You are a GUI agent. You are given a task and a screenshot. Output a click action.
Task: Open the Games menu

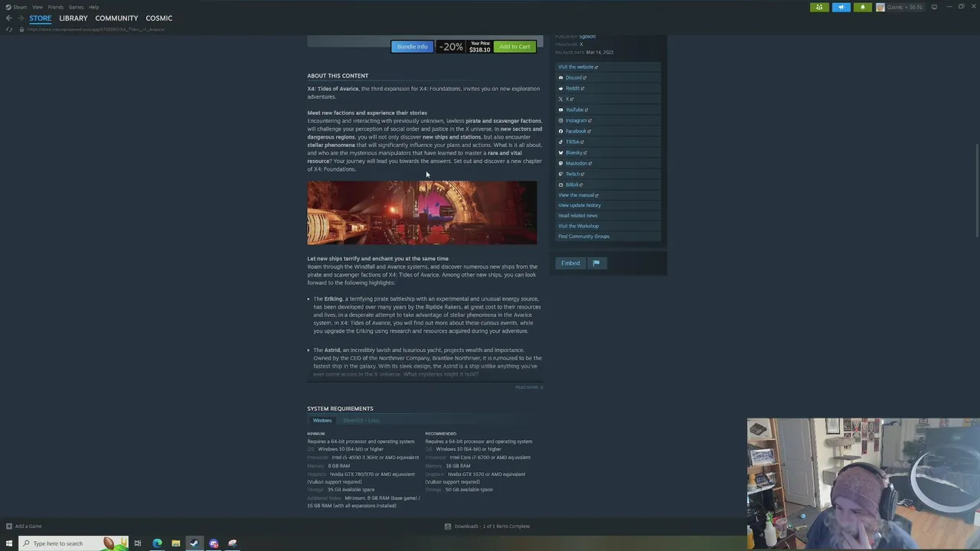[x=76, y=7]
